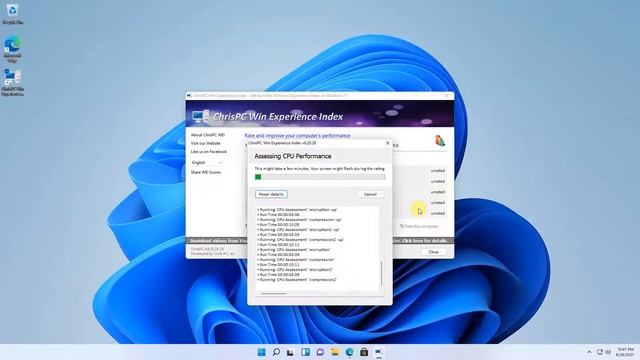This screenshot has width=640, height=360.
Task: Select ChrisPC app icon on taskbar
Action: pos(379,352)
